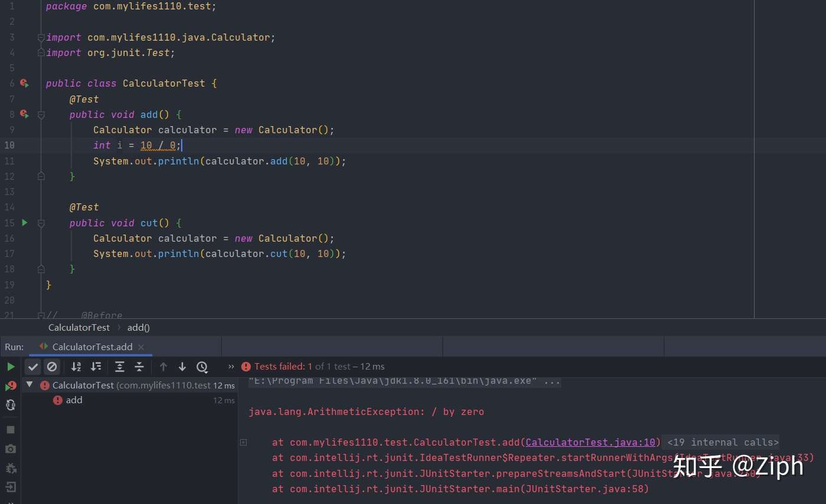Rerun failed tests button
The width and height of the screenshot is (826, 504).
point(11,386)
